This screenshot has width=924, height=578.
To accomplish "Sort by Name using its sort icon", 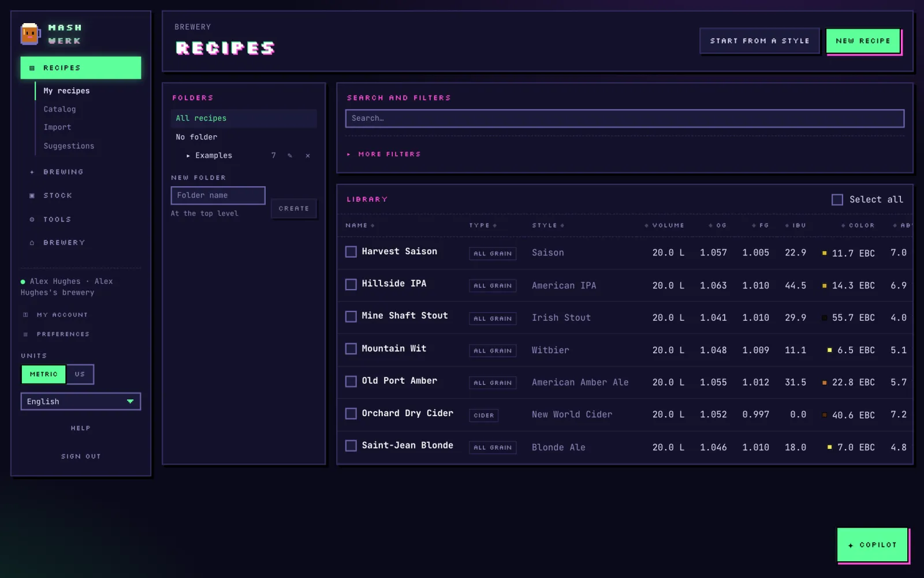I will coord(372,225).
